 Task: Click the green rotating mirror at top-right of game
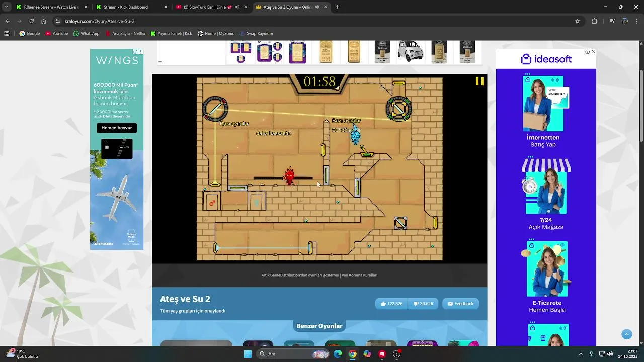point(399,109)
